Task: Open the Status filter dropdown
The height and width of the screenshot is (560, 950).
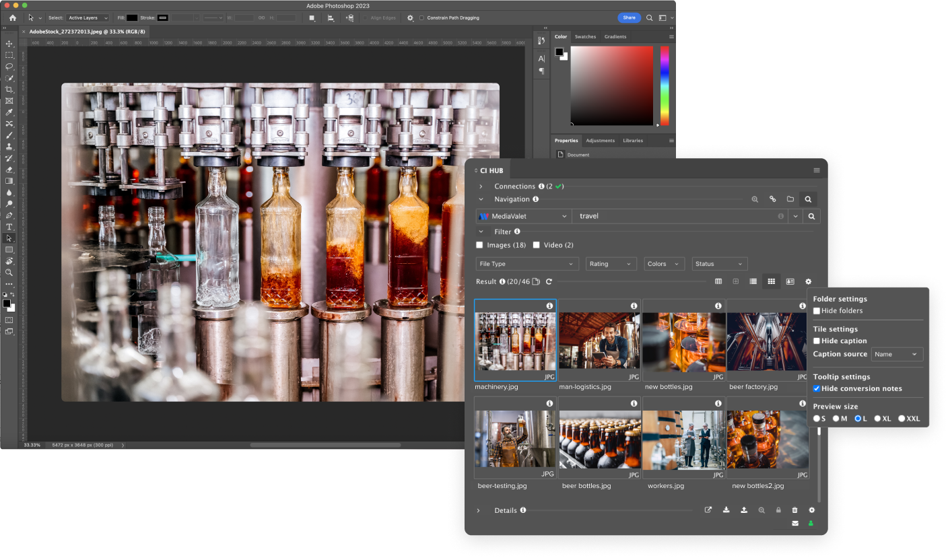Action: (x=720, y=264)
